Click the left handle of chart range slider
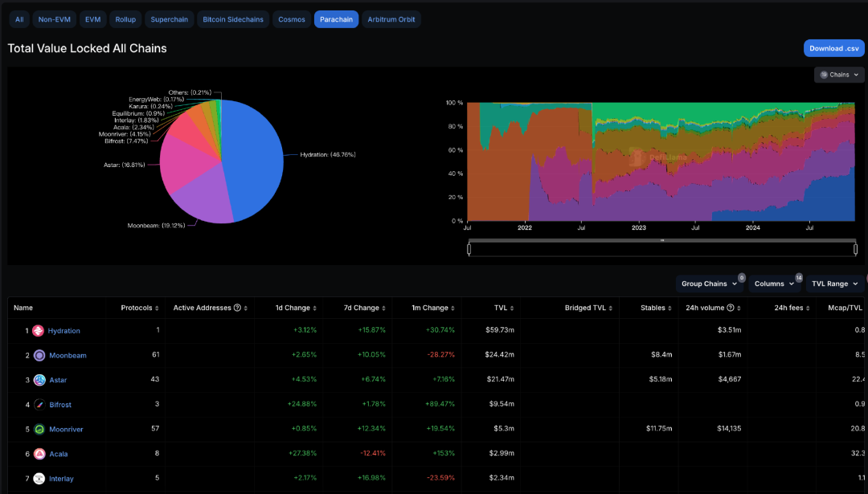868x494 pixels. click(x=469, y=249)
